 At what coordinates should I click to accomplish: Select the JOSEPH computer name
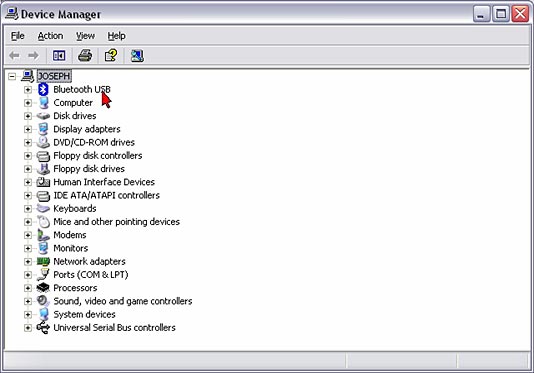click(x=54, y=76)
